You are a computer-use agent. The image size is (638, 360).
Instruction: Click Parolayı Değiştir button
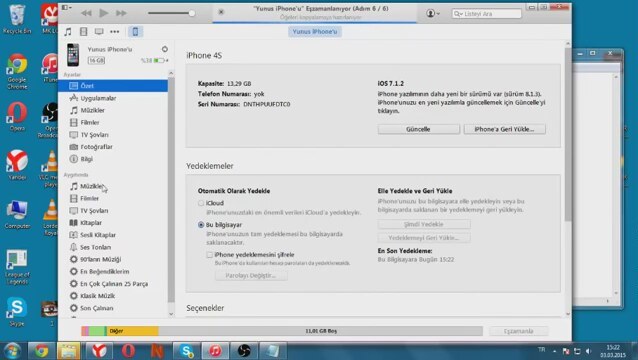click(x=251, y=275)
